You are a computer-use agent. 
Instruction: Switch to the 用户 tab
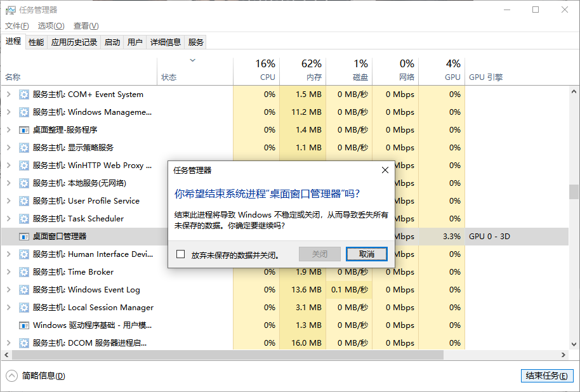(135, 42)
